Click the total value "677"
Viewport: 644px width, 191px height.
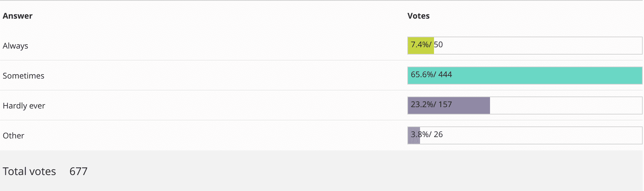[x=78, y=171]
